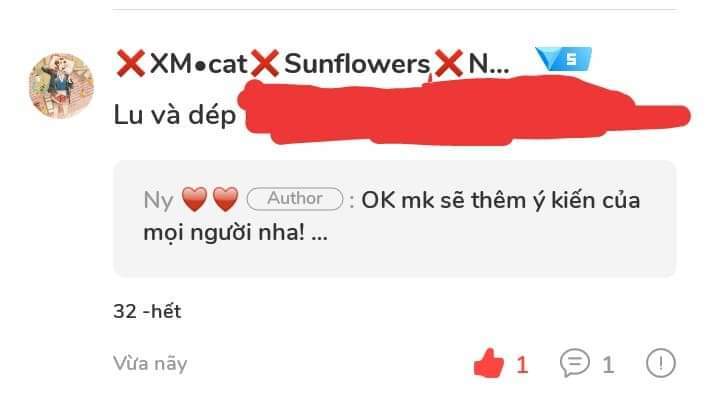713x409 pixels.
Task: Open the commenter's profile avatar
Action: (x=61, y=86)
